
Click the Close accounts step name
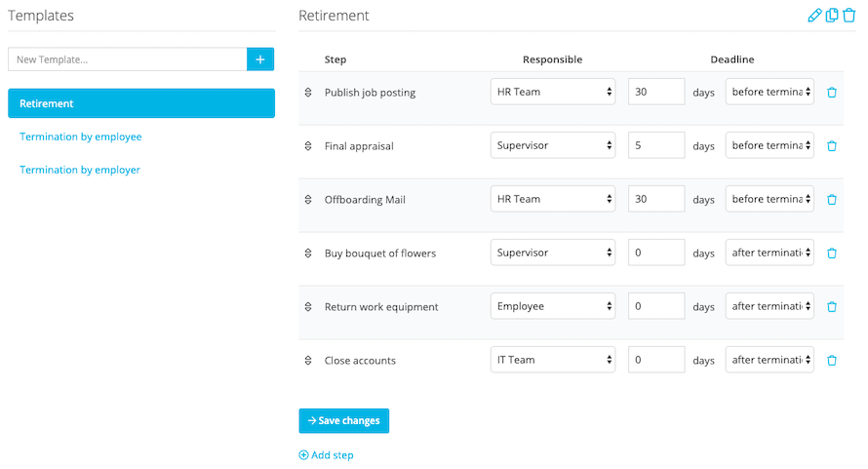(360, 361)
